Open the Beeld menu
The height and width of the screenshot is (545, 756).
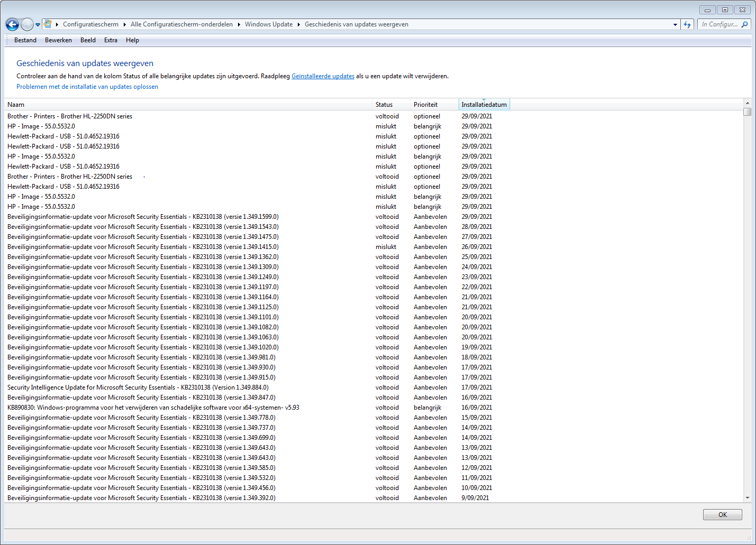pyautogui.click(x=88, y=40)
